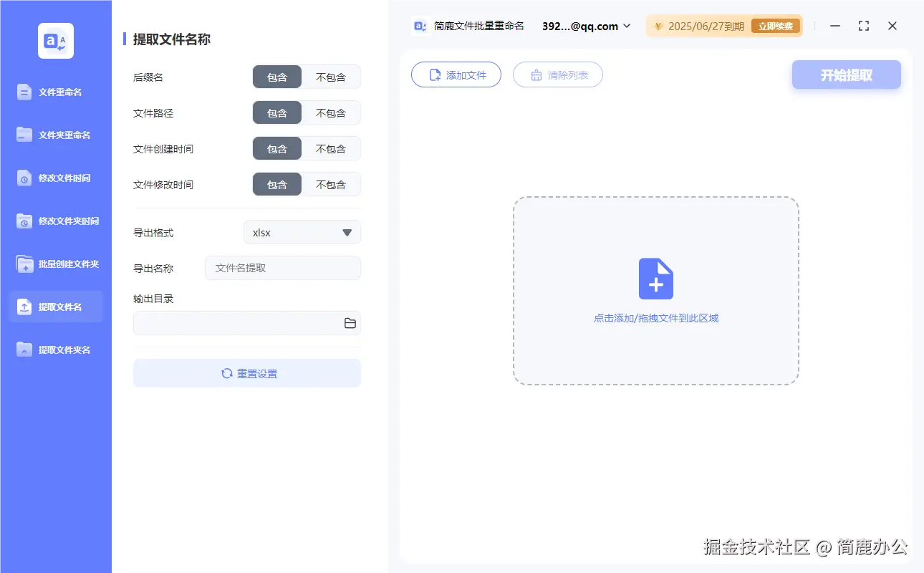
Task: Open the account menu for 392...@qq.com
Action: [x=584, y=26]
